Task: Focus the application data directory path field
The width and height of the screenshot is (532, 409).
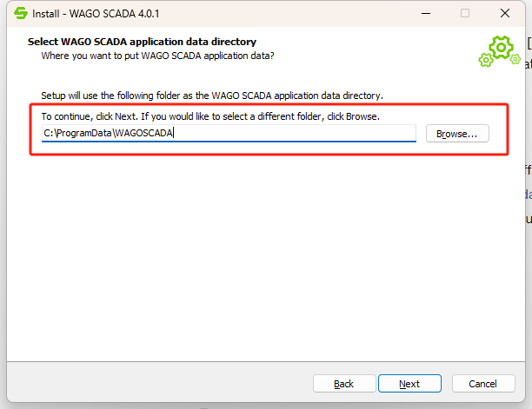Action: [296, 134]
